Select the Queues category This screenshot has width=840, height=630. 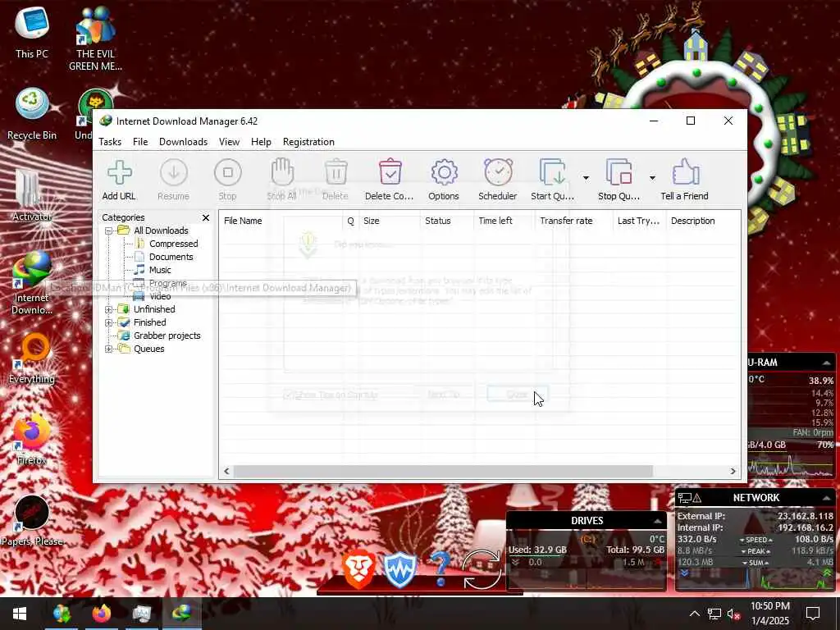point(149,349)
